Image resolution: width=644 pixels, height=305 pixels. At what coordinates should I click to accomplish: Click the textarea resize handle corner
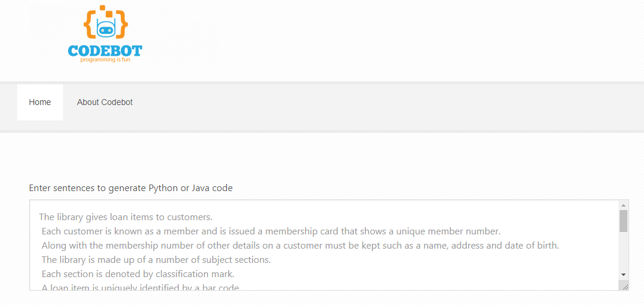pos(624,286)
